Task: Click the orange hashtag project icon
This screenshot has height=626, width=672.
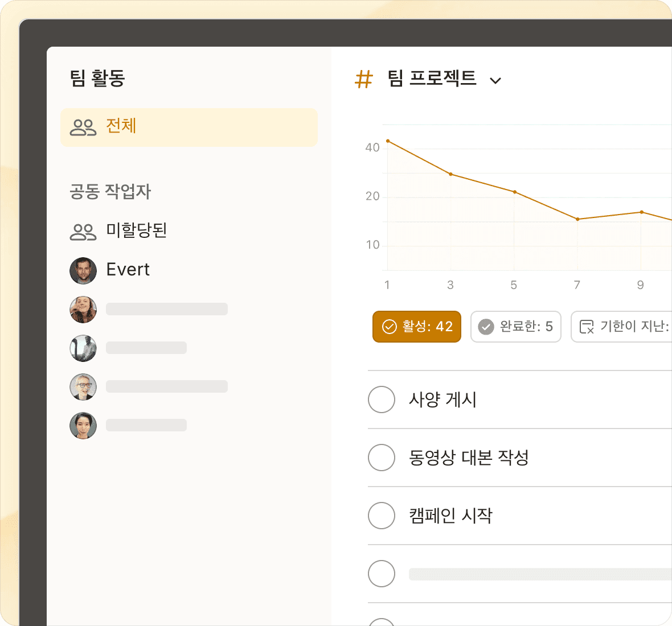Action: point(363,79)
